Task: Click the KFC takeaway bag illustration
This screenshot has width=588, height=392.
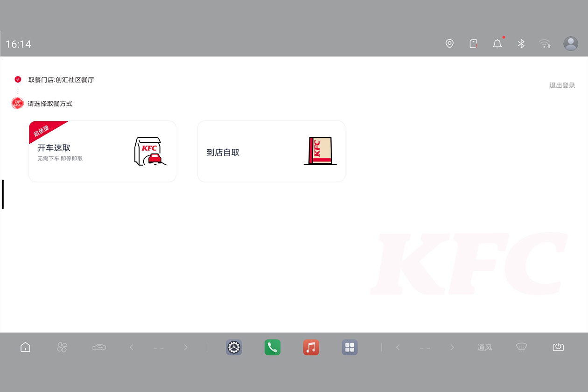Action: tap(320, 151)
